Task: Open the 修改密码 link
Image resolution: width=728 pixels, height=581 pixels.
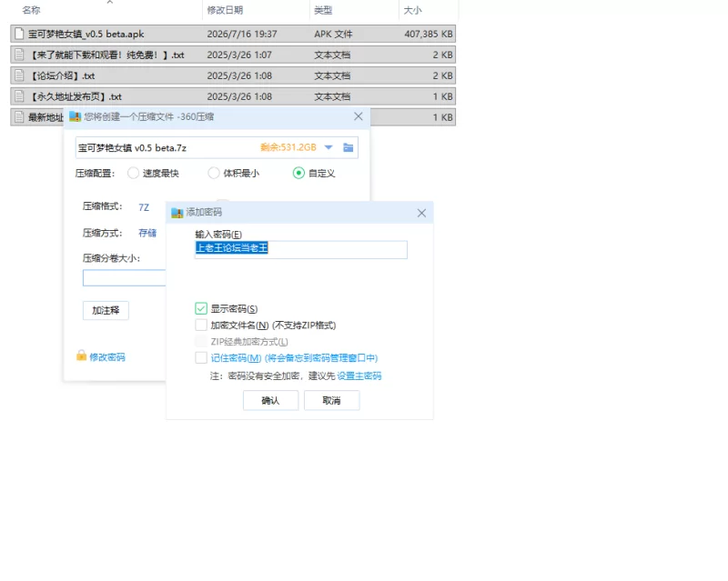Action: click(x=107, y=356)
